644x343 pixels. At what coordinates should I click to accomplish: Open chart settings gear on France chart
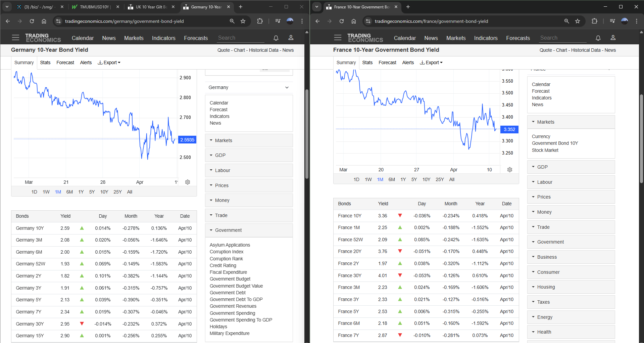click(510, 170)
